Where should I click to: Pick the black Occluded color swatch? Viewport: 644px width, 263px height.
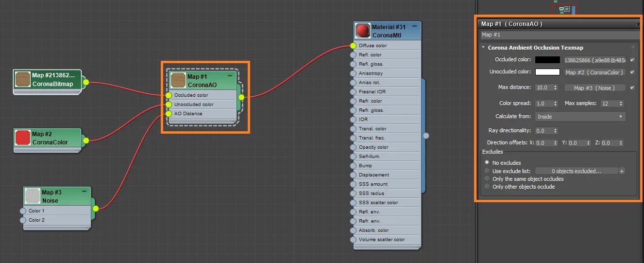(x=547, y=60)
